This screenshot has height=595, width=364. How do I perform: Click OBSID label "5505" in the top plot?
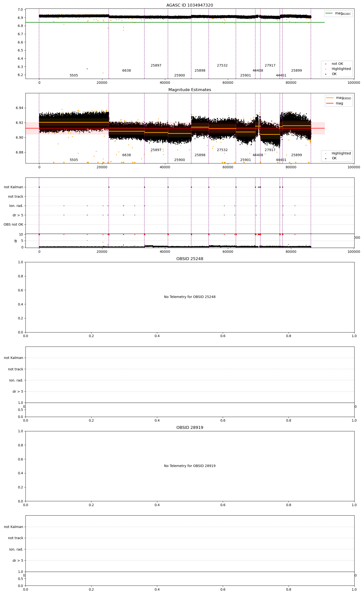pos(74,75)
